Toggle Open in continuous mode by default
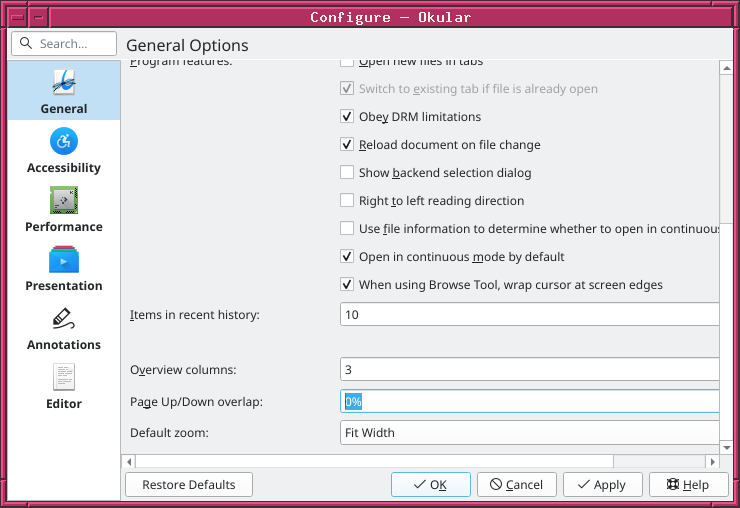Screen dimensions: 740x508 point(347,256)
